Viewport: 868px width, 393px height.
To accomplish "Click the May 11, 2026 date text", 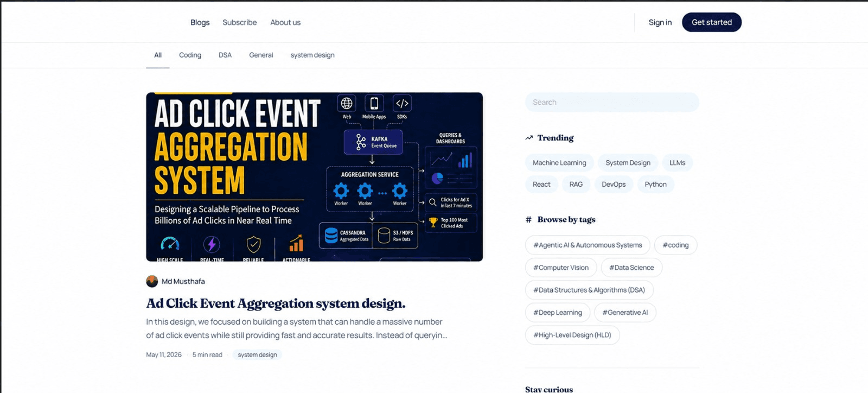I will pos(164,354).
